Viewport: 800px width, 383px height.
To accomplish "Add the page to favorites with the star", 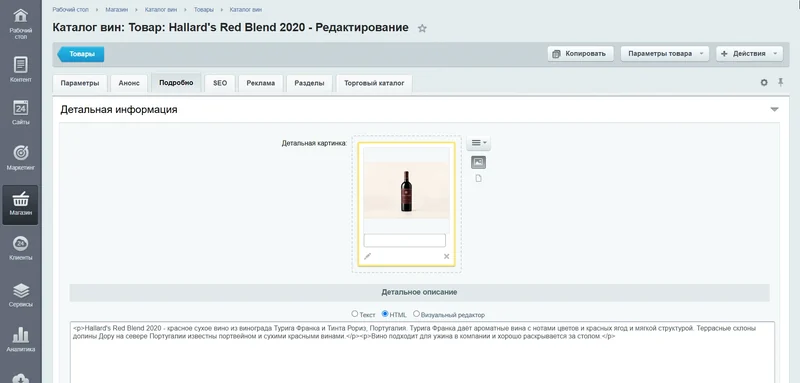I will pyautogui.click(x=422, y=29).
